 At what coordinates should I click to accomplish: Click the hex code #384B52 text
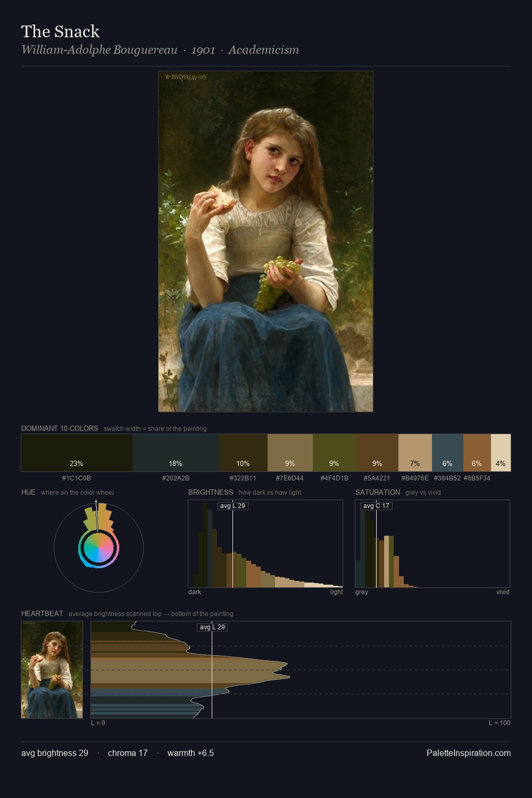[447, 478]
